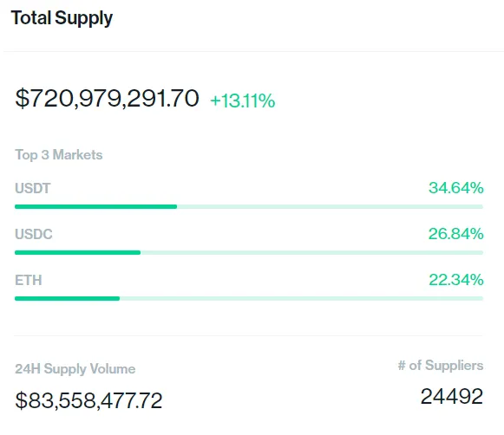Click the USDT 34.64% share value

[455, 188]
